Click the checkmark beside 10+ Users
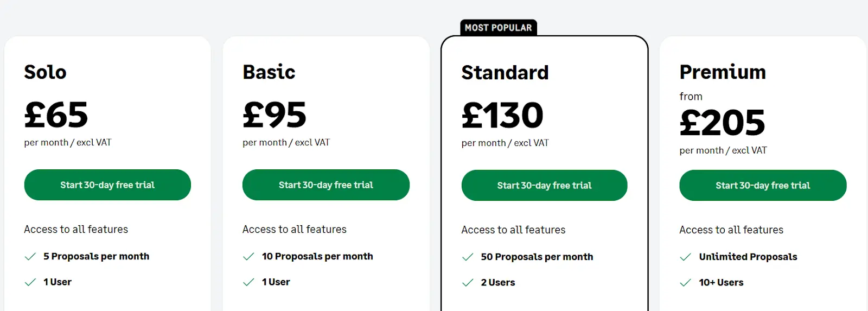This screenshot has width=868, height=311. tap(686, 283)
